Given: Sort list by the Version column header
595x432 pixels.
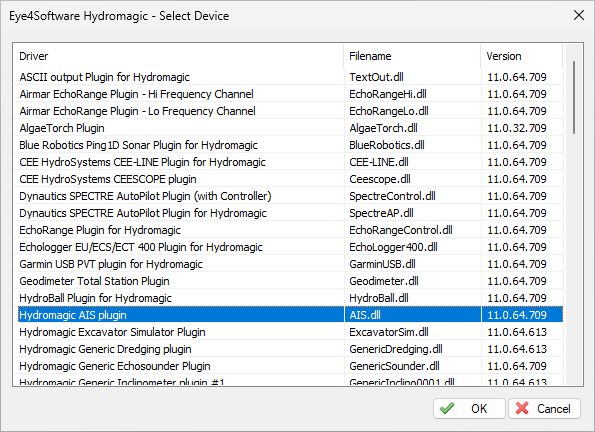Looking at the screenshot, I should tap(521, 56).
